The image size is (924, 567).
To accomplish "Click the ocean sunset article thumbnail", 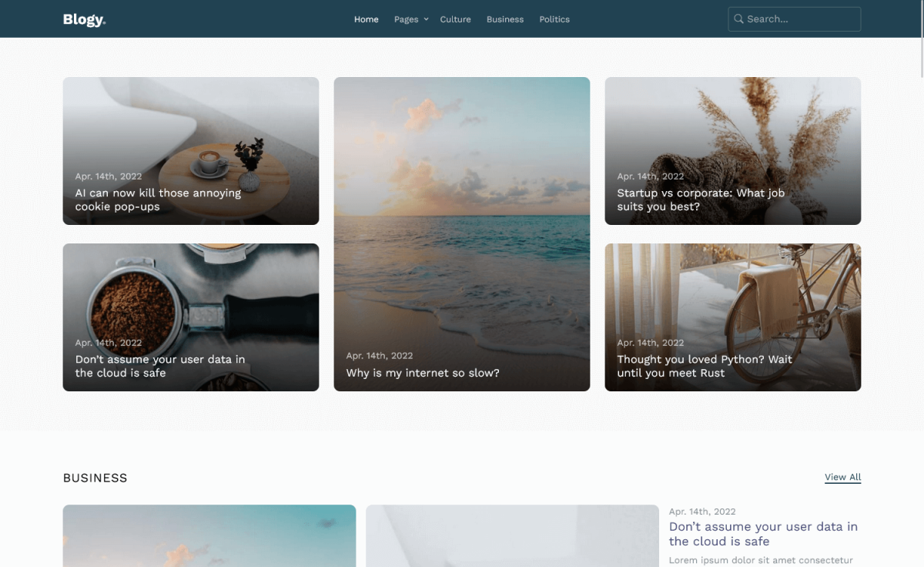I will click(461, 193).
